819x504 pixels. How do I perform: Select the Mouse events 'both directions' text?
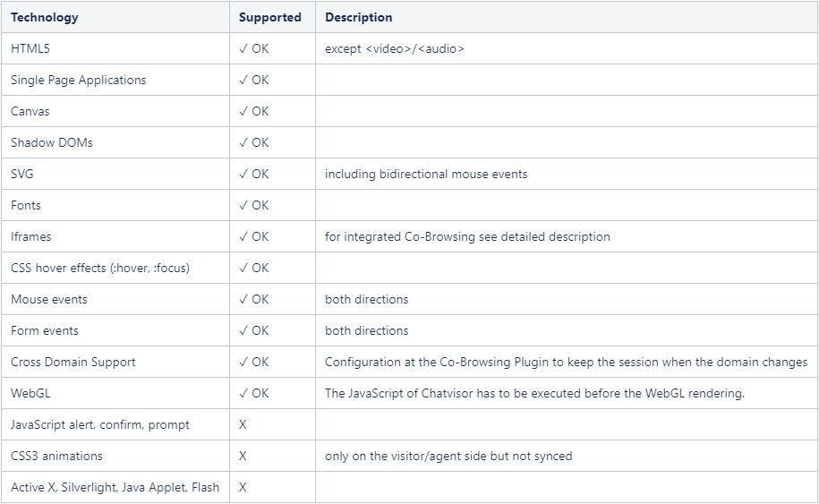pyautogui.click(x=367, y=299)
